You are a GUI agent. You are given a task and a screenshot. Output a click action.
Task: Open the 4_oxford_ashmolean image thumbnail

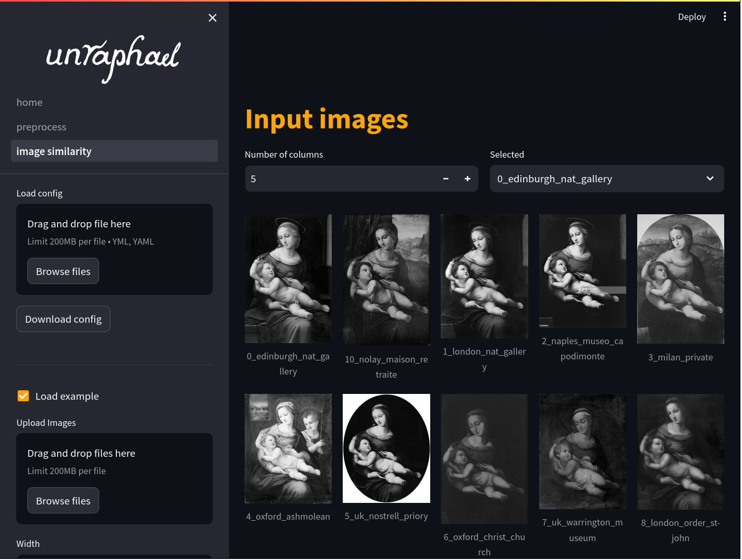(x=289, y=449)
